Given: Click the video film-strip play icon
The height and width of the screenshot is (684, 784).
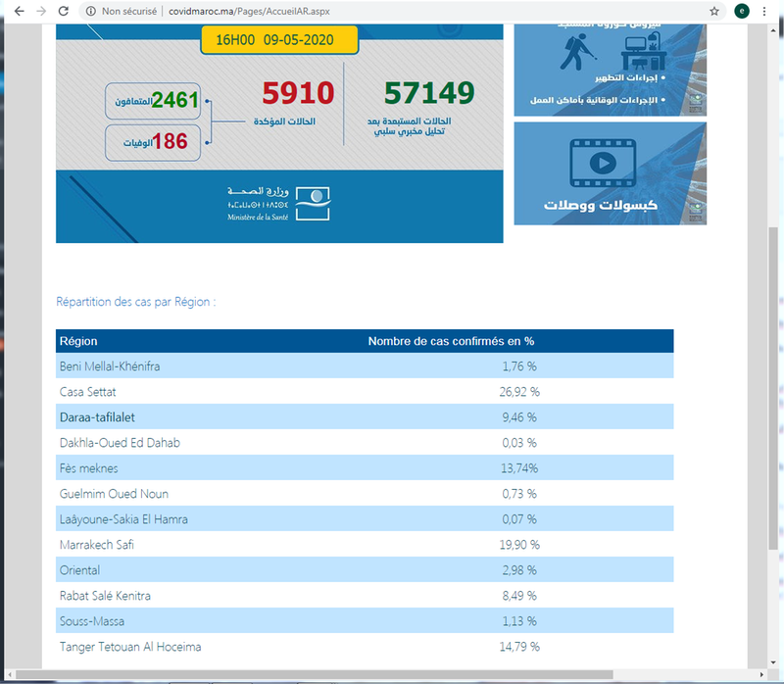Looking at the screenshot, I should tap(602, 161).
